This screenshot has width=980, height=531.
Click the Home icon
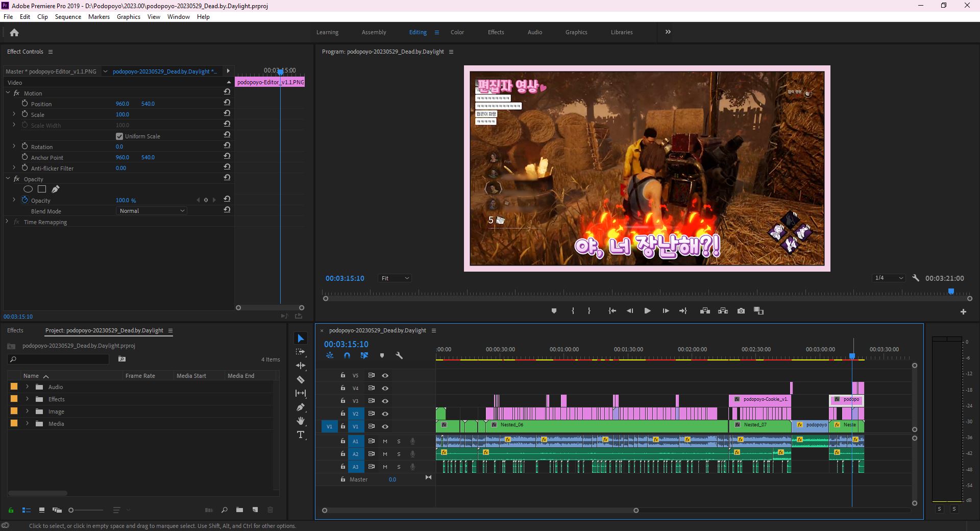tap(14, 32)
